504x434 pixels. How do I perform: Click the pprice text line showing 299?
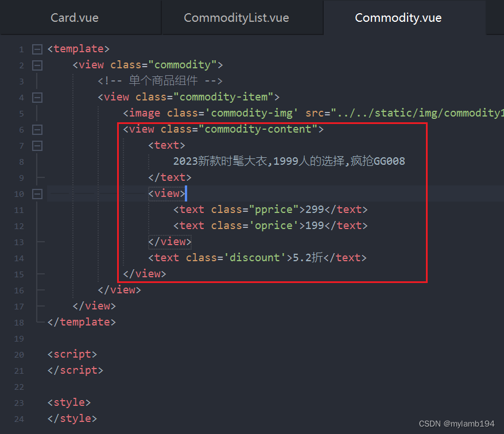[x=270, y=210]
